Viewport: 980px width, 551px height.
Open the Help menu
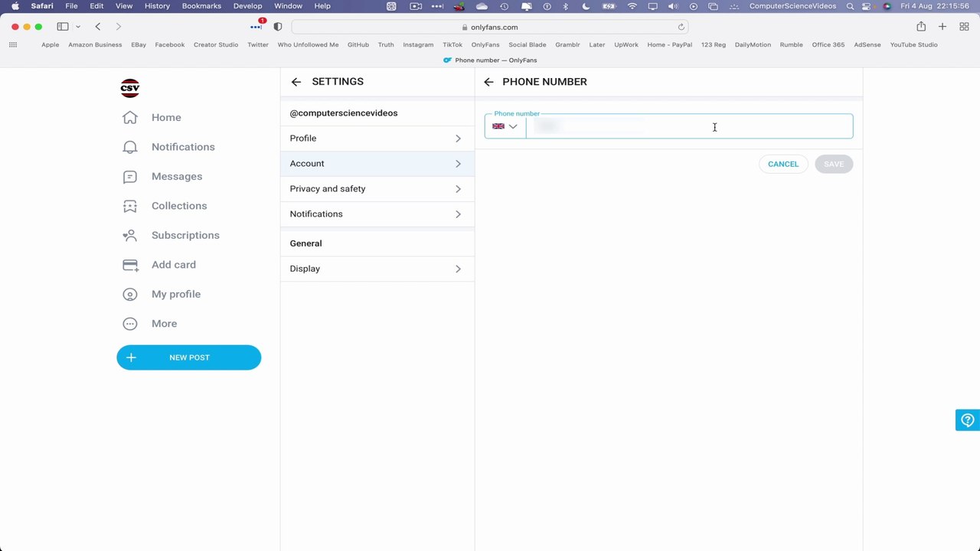pos(322,6)
